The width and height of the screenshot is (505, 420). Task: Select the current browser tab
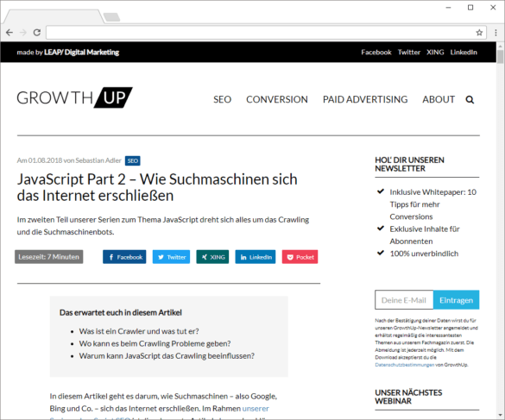tap(54, 16)
